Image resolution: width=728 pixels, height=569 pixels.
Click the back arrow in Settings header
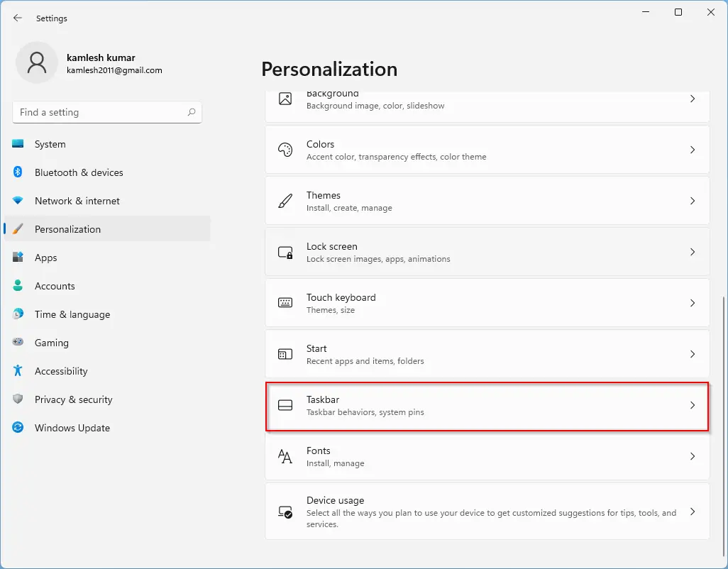point(18,18)
